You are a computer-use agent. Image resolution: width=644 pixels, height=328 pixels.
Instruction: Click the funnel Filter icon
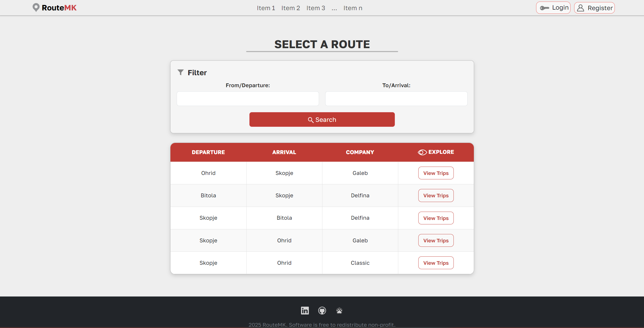[181, 72]
